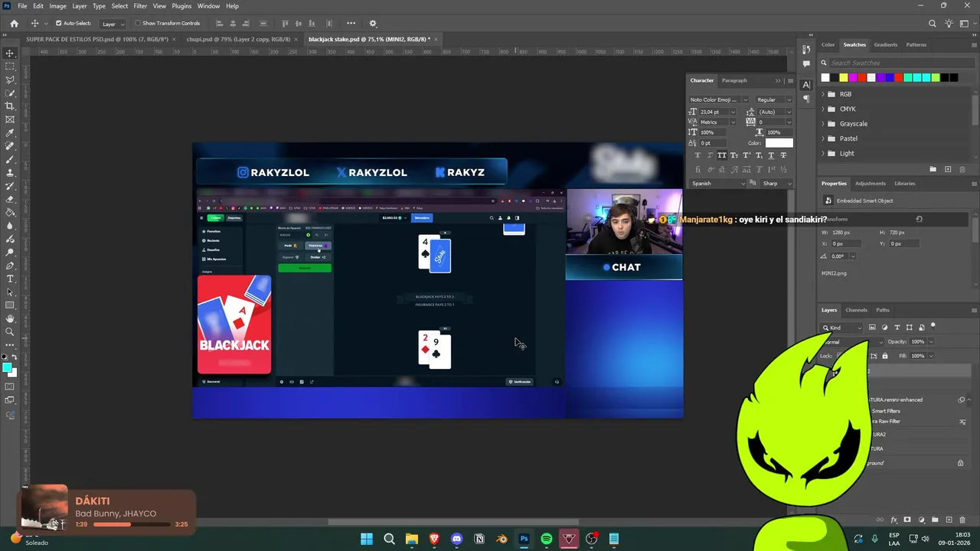Select the Move tool in the toolbox
Image resolution: width=980 pixels, height=551 pixels.
click(x=10, y=53)
